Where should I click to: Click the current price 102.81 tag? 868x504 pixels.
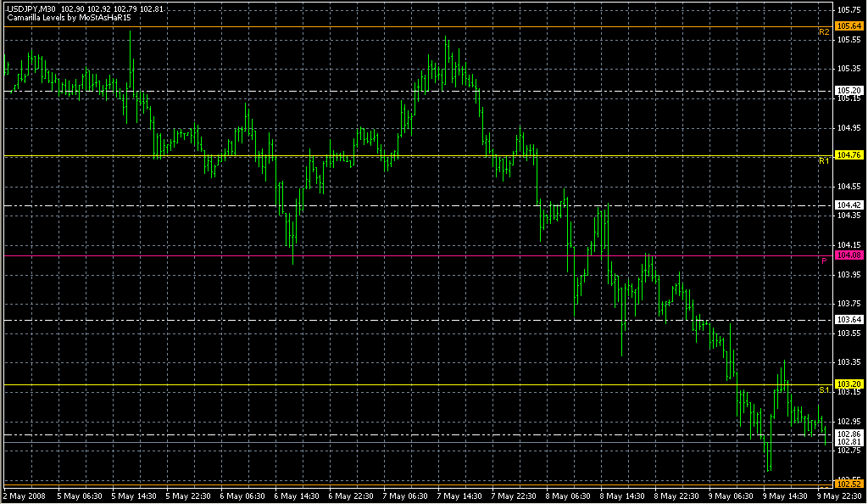tap(849, 442)
